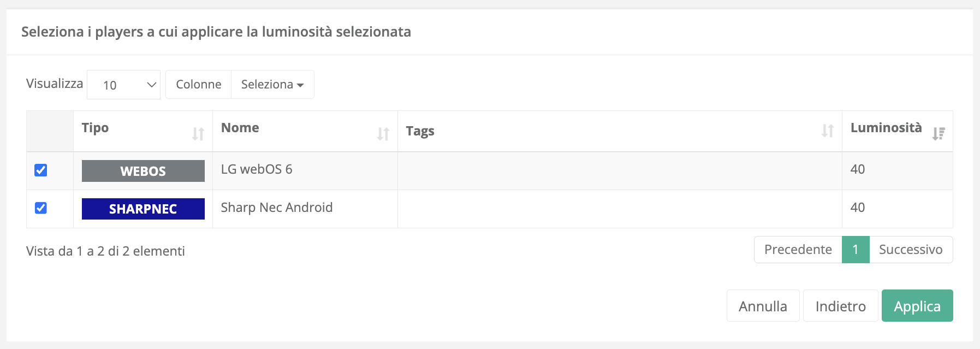Select the Sharp Nec Android name cell
980x349 pixels.
[277, 208]
